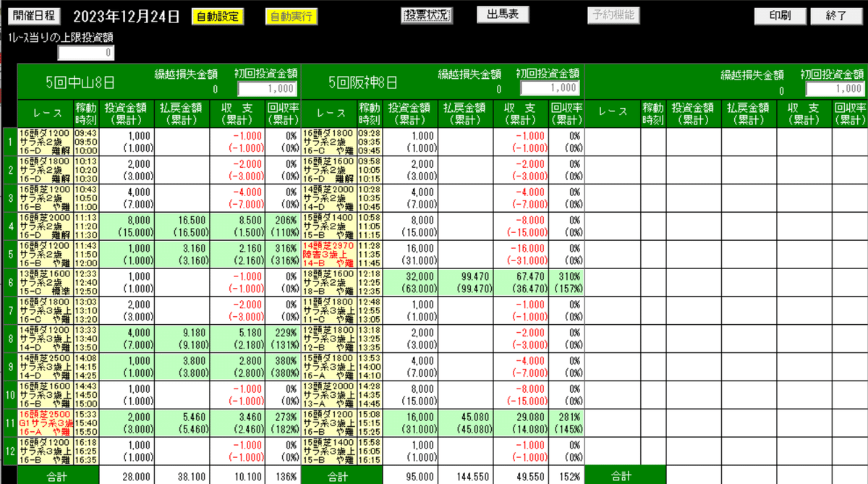Click the 合計 label under the third panel
This screenshot has height=484, width=868.
(621, 477)
